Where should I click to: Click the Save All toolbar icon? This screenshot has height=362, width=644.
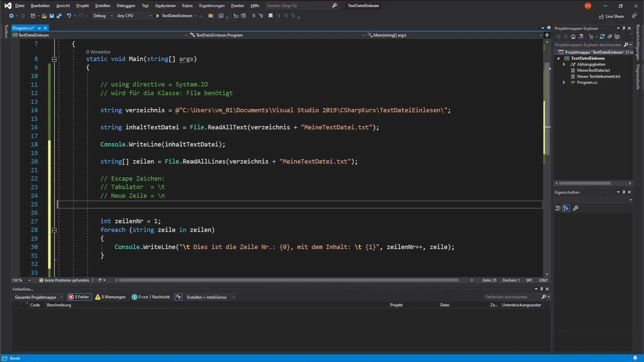pos(59,16)
